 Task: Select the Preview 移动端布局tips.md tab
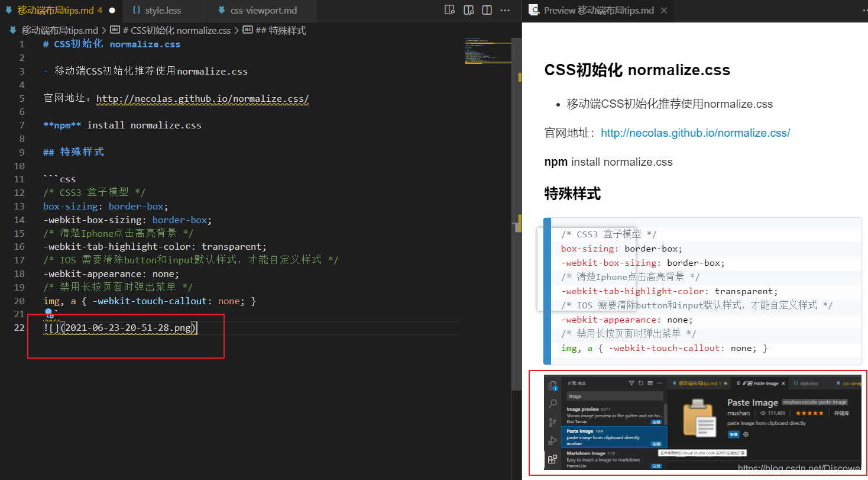[597, 11]
